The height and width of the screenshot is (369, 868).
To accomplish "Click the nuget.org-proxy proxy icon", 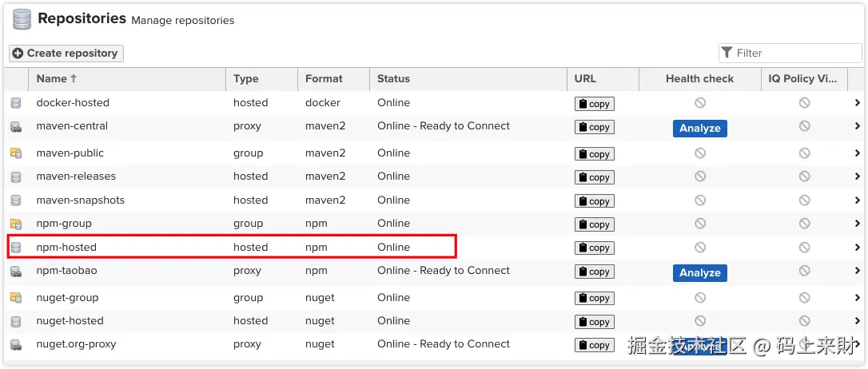I will click(x=16, y=345).
